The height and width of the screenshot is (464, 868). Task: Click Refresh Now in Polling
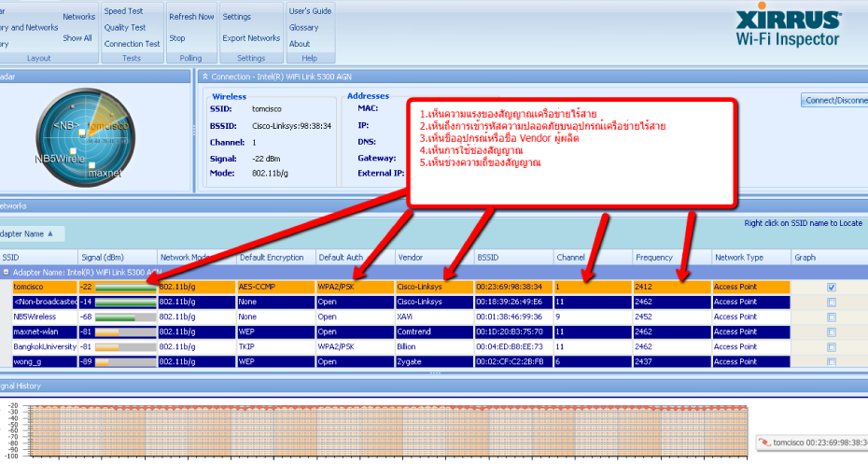click(x=191, y=17)
